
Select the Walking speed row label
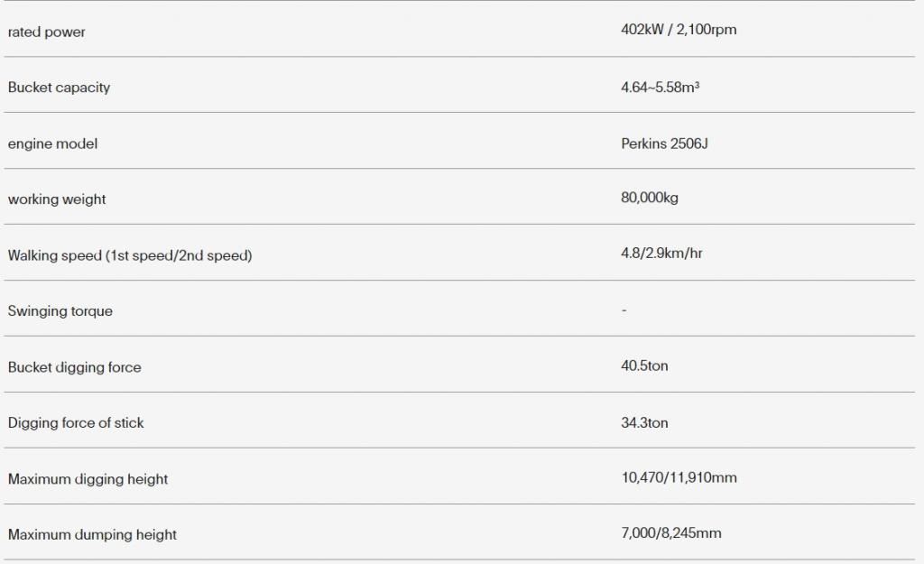point(130,255)
